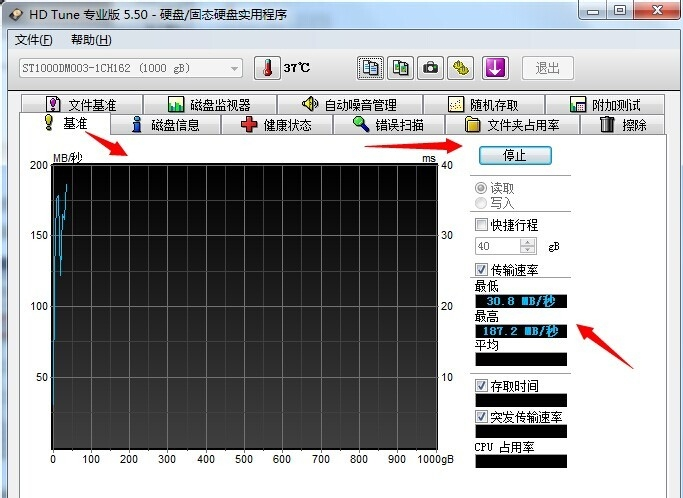Viewport: 683px width, 498px height.
Task: Click the short stroke size input field
Action: point(496,246)
